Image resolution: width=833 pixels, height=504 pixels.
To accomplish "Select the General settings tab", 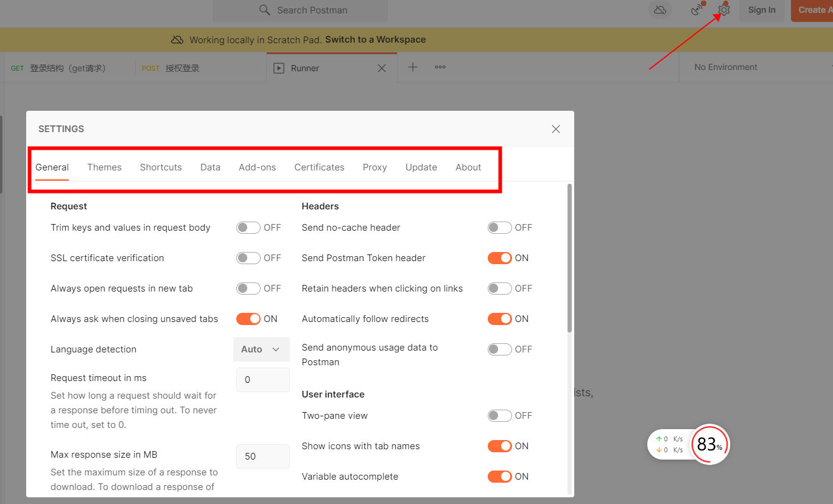I will (x=52, y=167).
